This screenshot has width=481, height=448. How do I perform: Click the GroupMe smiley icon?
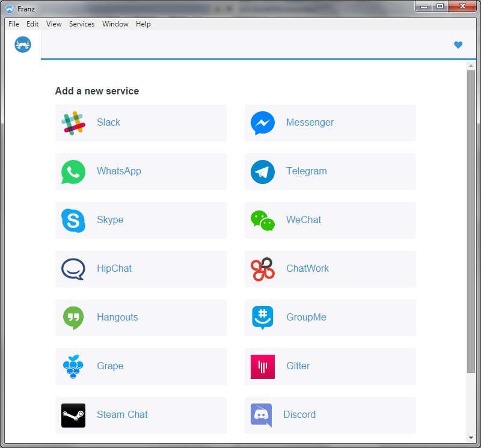263,318
